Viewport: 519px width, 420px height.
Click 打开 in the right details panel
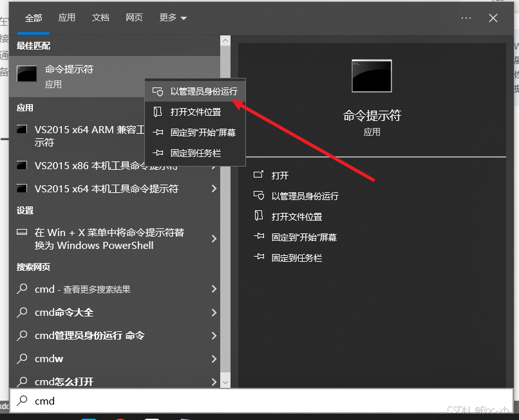[279, 176]
